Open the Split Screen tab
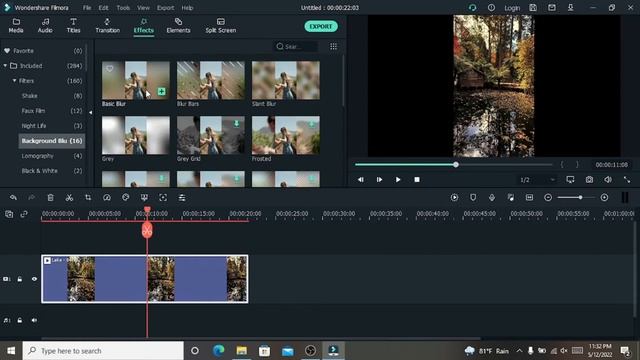This screenshot has width=640, height=360. tap(220, 25)
